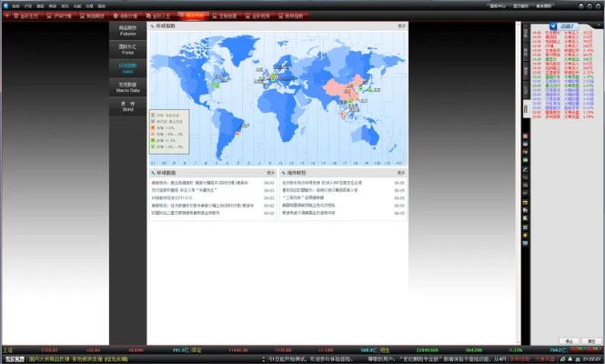Viewport: 605px width, 364px height.
Task: Click the red plus icon at top-left tab bar
Action: pos(5,15)
